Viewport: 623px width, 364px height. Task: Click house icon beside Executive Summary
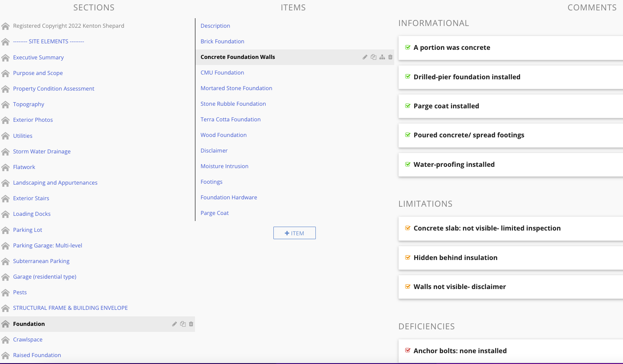pyautogui.click(x=5, y=58)
